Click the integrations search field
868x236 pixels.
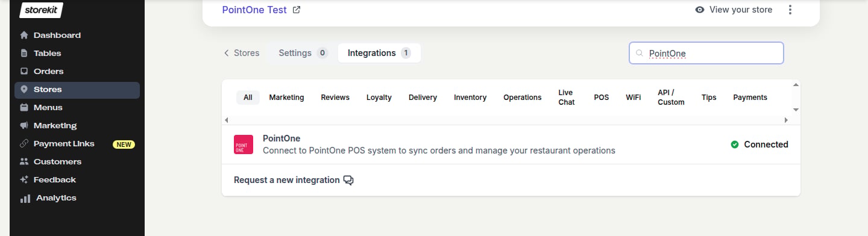pyautogui.click(x=706, y=53)
